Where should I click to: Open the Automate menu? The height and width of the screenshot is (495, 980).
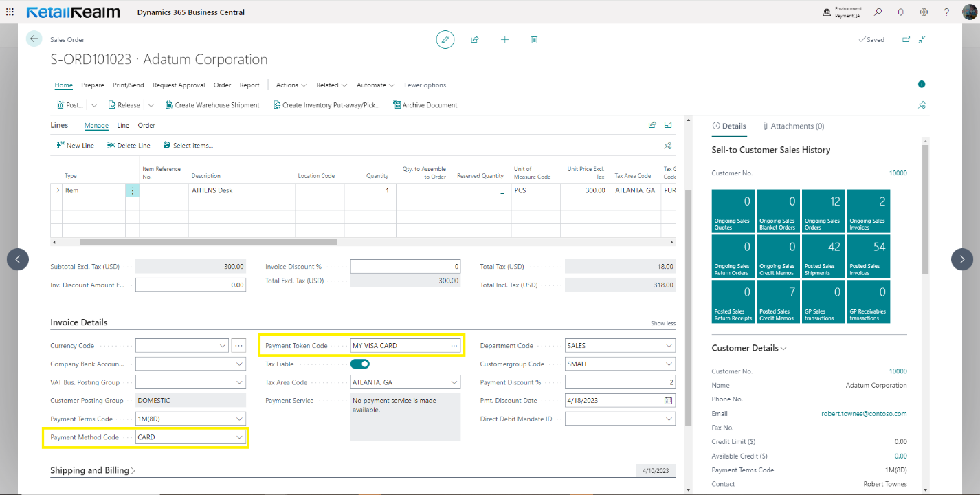pos(375,85)
